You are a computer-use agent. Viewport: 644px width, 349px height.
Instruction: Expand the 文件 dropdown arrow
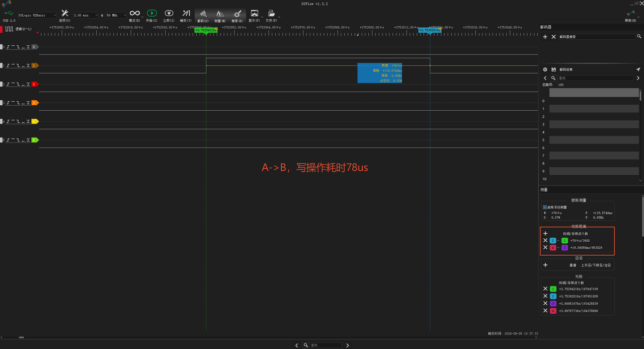click(278, 18)
